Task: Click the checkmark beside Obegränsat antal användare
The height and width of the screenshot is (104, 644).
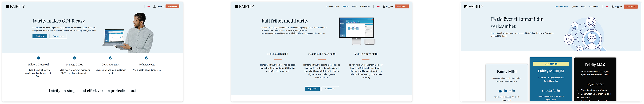Action: [x=578, y=90]
